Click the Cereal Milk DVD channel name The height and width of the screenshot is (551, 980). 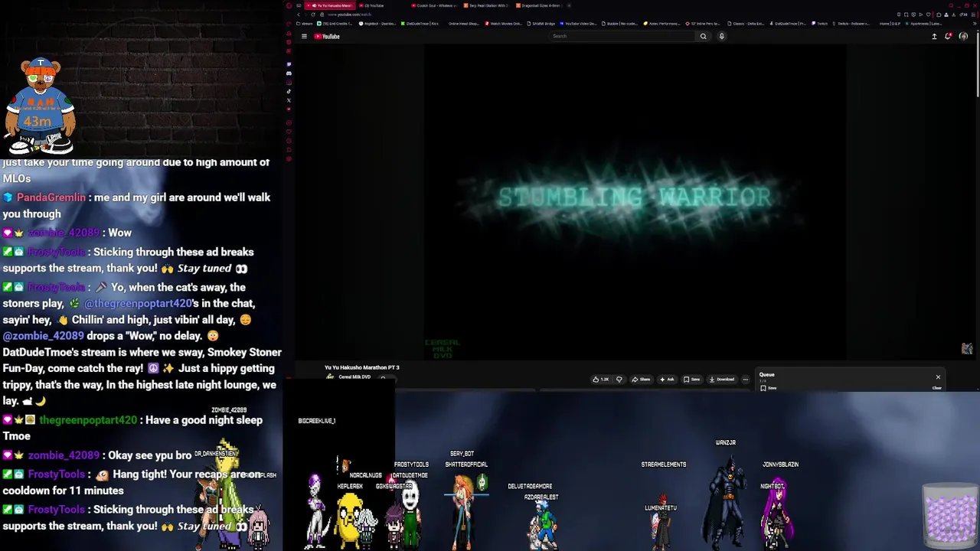click(354, 377)
